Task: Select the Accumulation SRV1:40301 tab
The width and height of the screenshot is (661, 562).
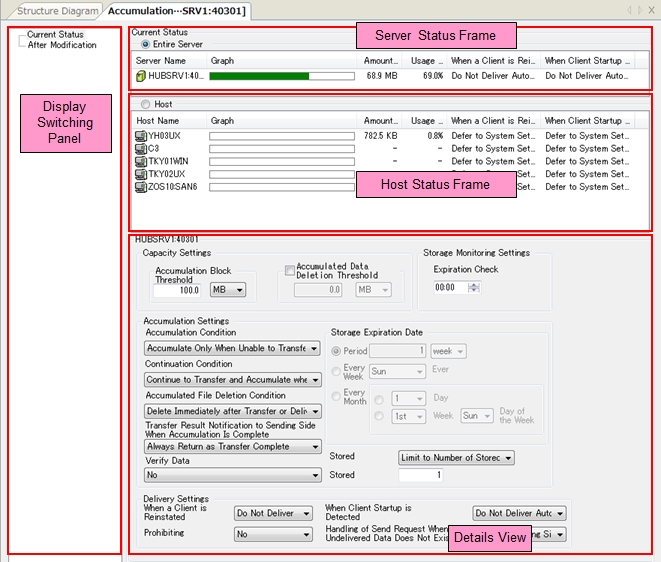Action: [x=177, y=11]
